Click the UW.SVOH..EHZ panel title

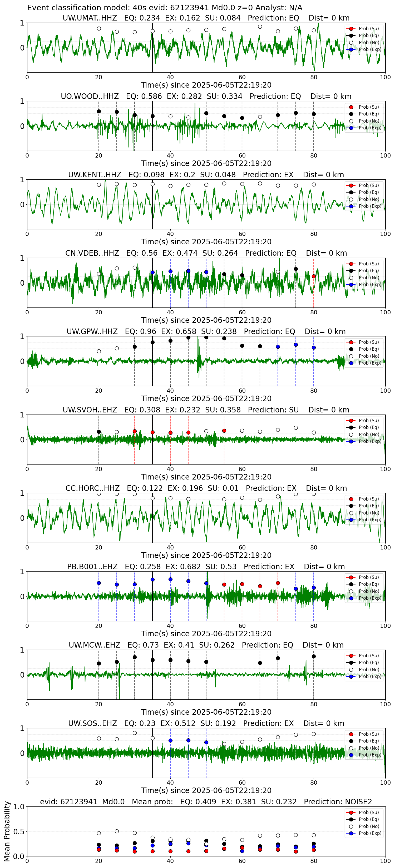tap(206, 410)
